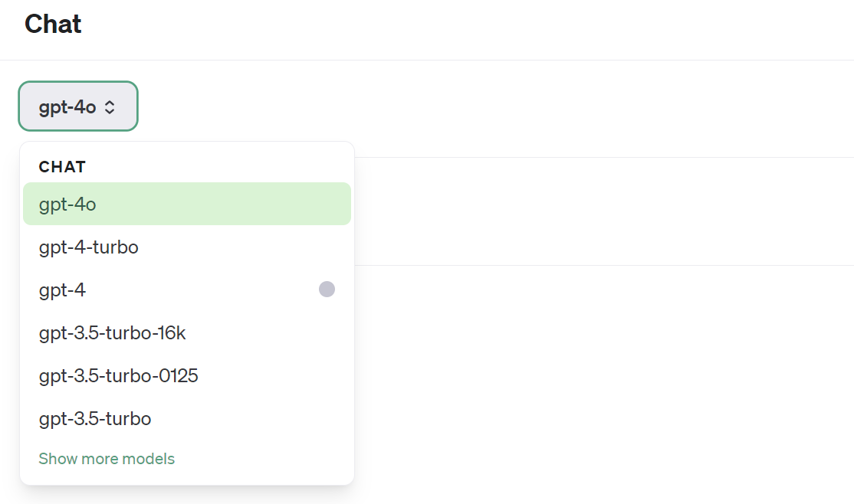Image resolution: width=854 pixels, height=504 pixels.
Task: Expand more models with Show more models
Action: point(107,458)
